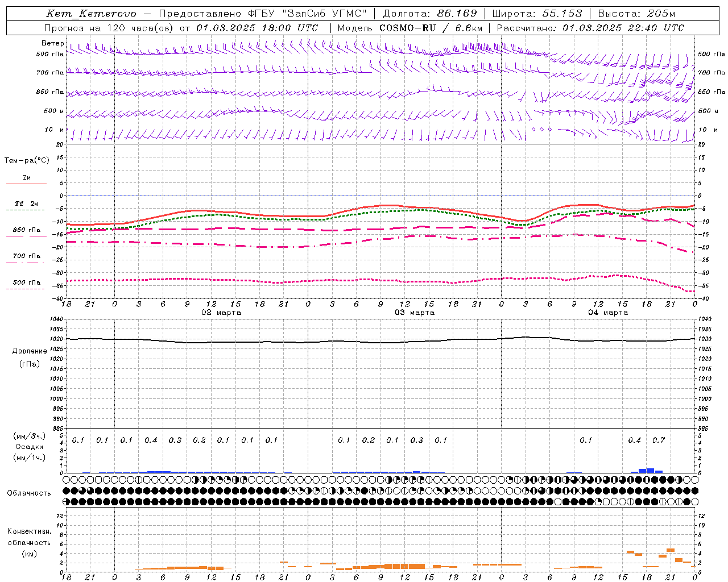
Task: Click the 'Широта: 55.153' latitude value
Action: click(x=537, y=14)
